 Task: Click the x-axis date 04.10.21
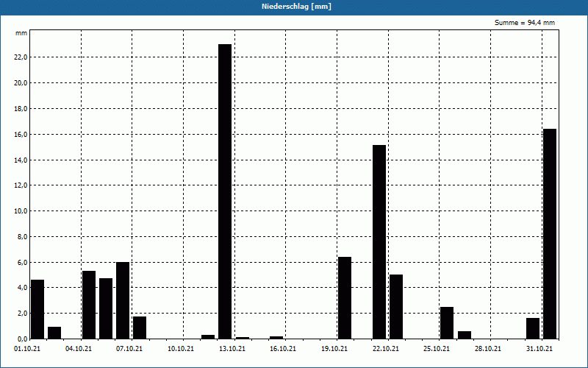79,349
